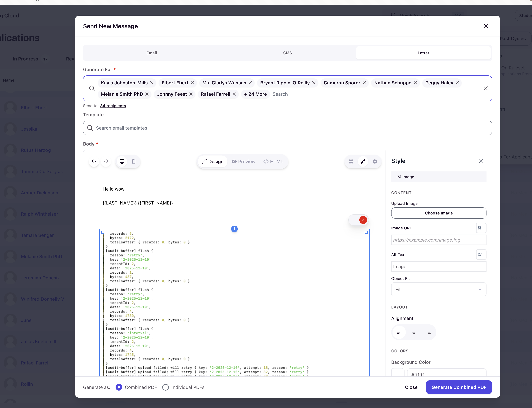Select the Letter tab
This screenshot has width=532, height=408.
pyautogui.click(x=423, y=53)
